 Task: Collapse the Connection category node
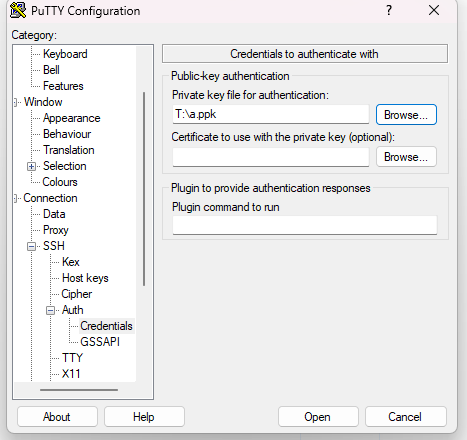(x=16, y=198)
